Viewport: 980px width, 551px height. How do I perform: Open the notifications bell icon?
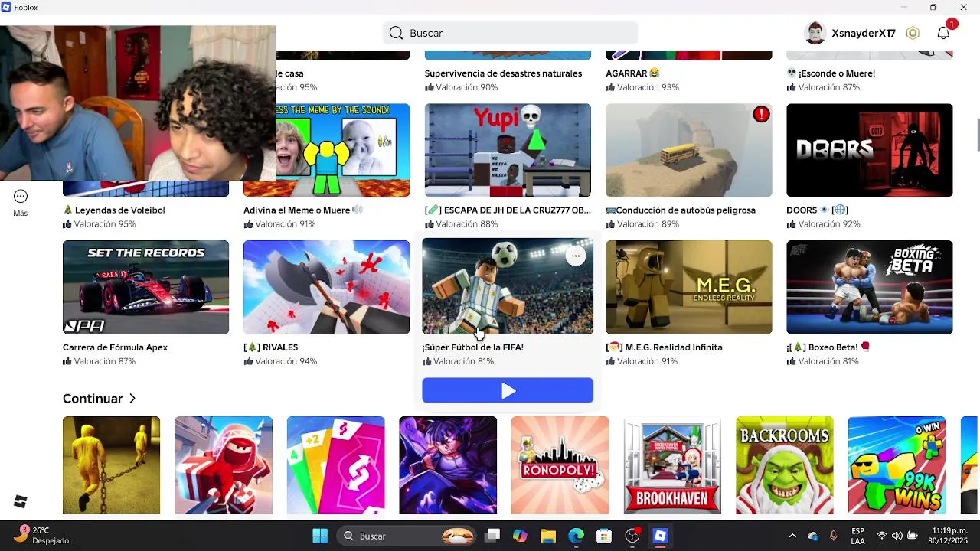[x=944, y=33]
